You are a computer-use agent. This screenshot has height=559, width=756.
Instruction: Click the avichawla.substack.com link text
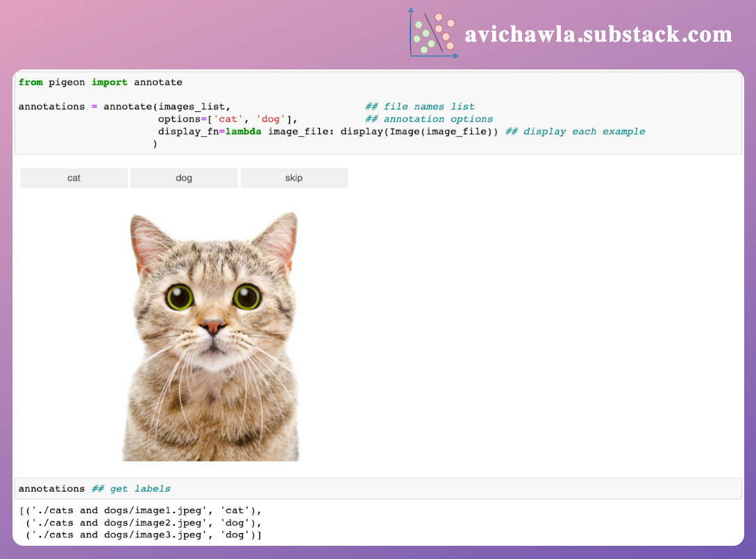click(x=598, y=34)
